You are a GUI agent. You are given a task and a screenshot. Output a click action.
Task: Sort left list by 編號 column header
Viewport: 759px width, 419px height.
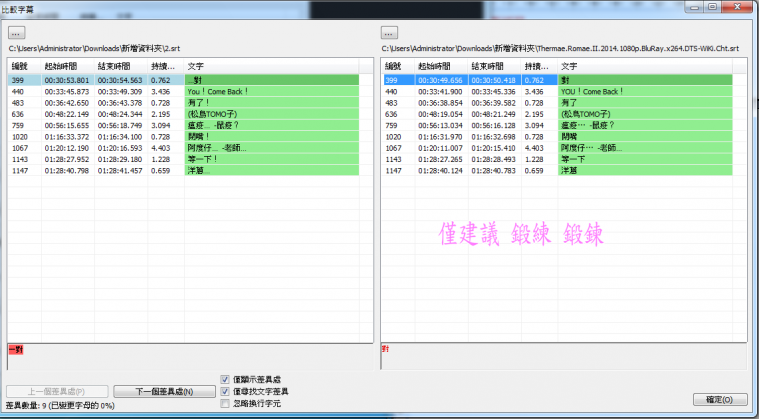tap(24, 66)
